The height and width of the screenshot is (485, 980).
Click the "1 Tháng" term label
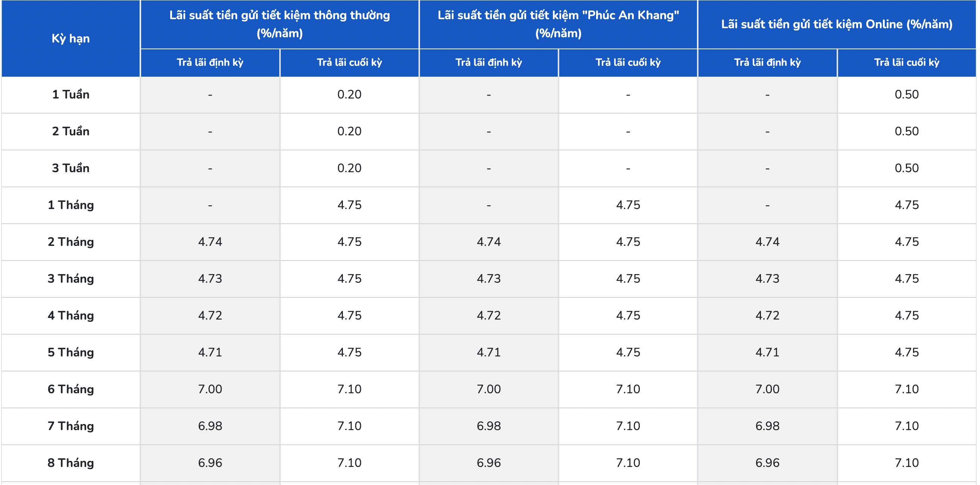71,205
